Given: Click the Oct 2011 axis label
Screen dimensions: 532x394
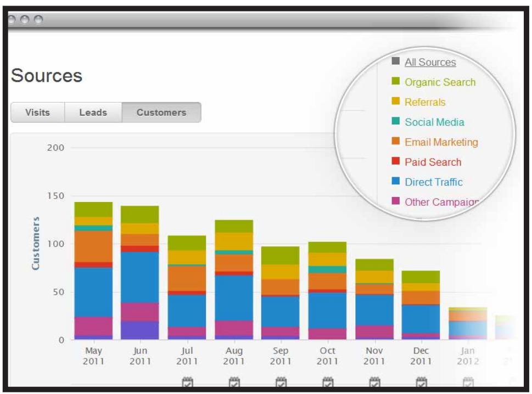Looking at the screenshot, I should click(327, 356).
